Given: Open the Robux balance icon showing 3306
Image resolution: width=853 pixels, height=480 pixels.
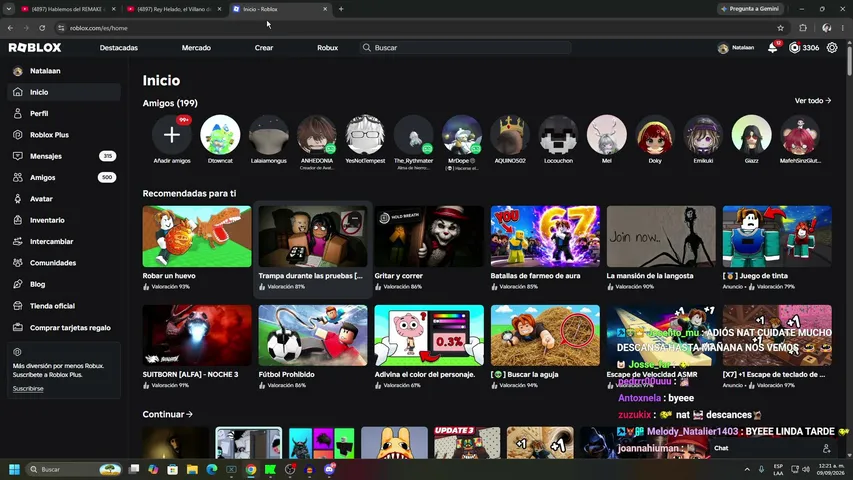Looking at the screenshot, I should (x=795, y=48).
